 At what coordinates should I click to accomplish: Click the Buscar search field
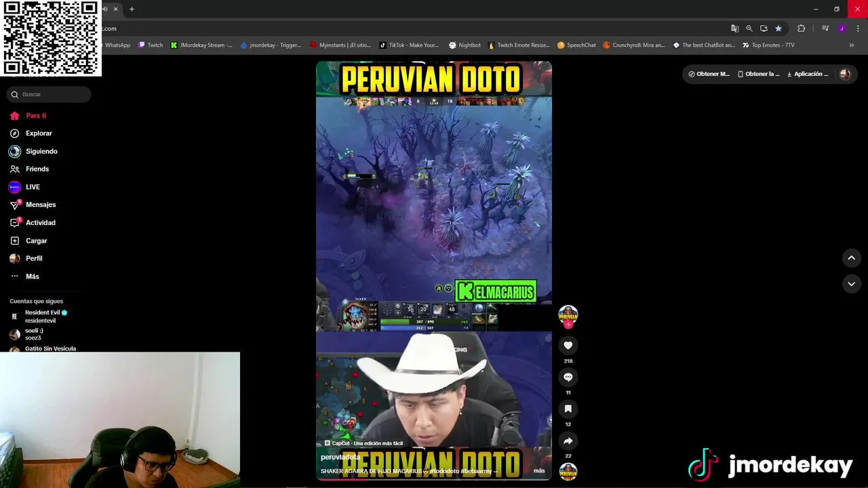(x=49, y=94)
